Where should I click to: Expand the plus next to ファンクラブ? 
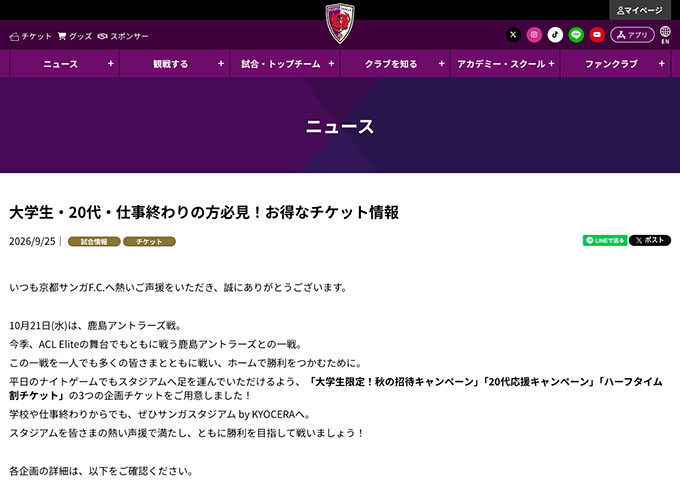661,64
